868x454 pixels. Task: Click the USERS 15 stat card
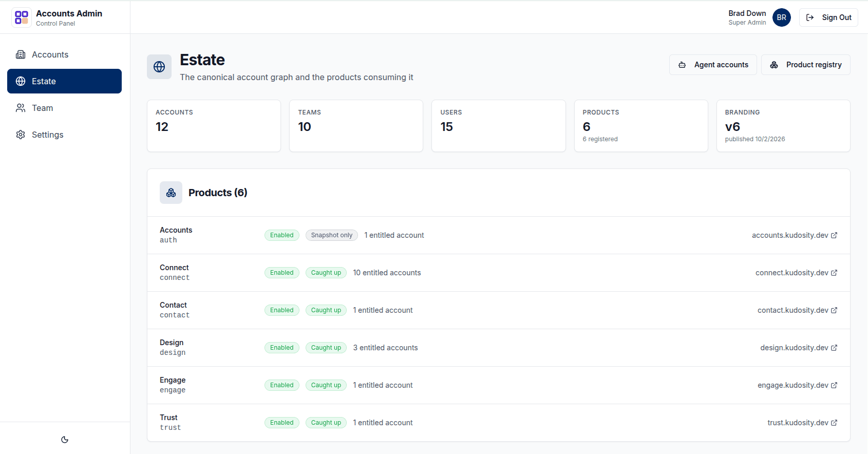[x=498, y=126]
